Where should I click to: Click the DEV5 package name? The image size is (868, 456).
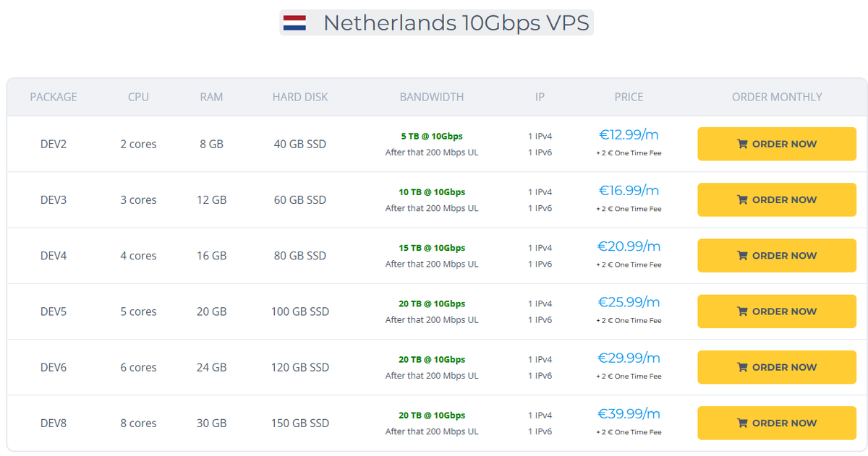(x=54, y=311)
